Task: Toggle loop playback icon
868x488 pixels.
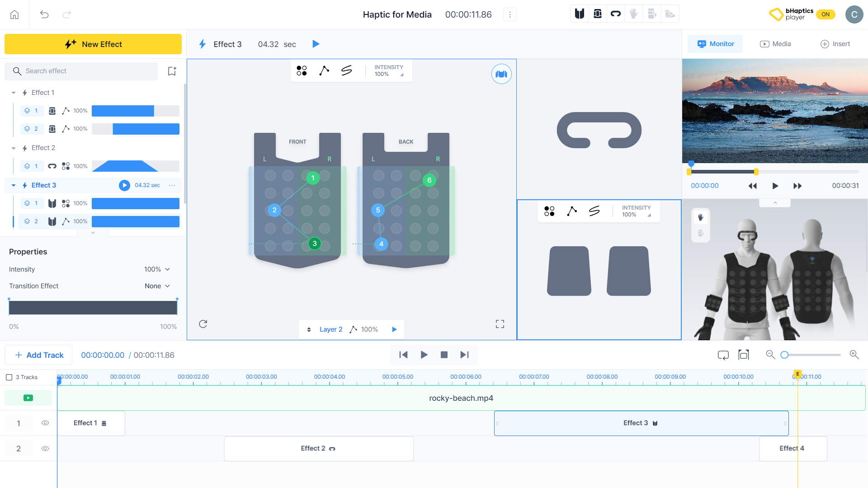Action: [723, 355]
